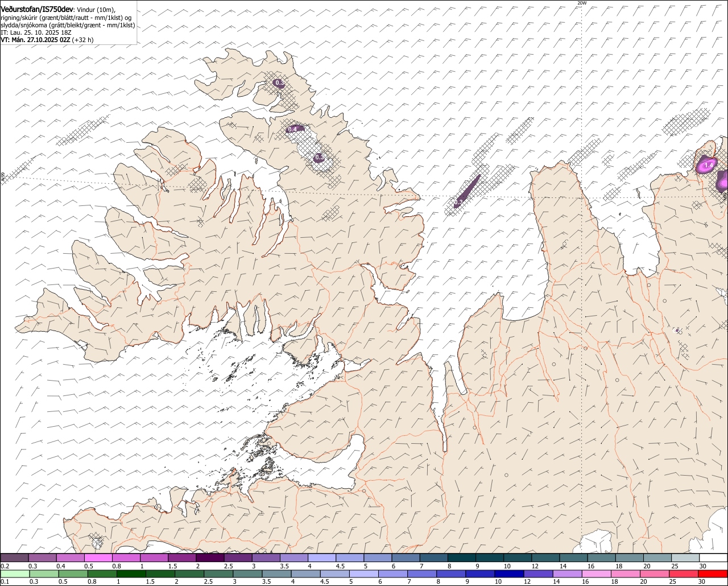Click the '12' label in top legend row

[x=535, y=566]
